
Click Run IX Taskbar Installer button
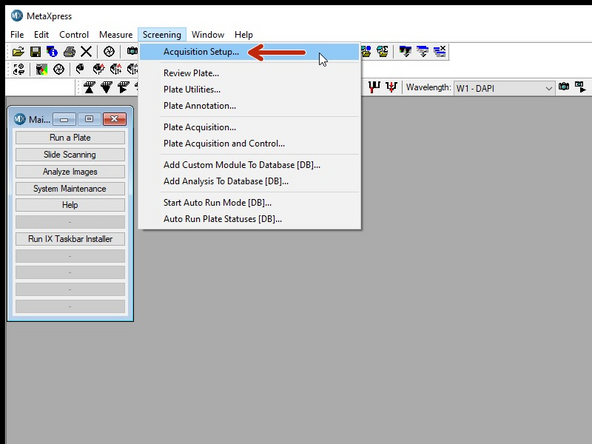tap(70, 239)
